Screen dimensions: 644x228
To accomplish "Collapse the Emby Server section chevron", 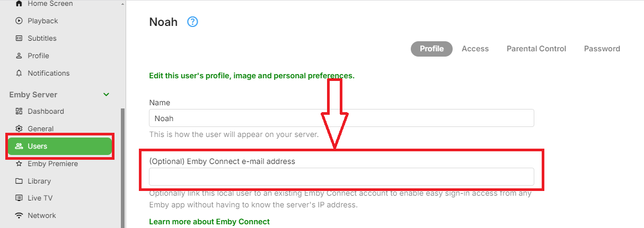I will coord(106,95).
